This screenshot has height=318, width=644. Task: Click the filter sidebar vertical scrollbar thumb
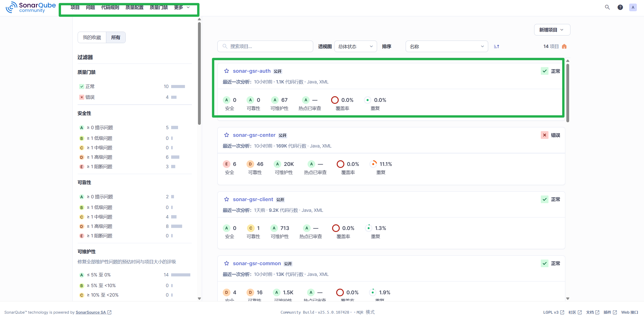(199, 74)
